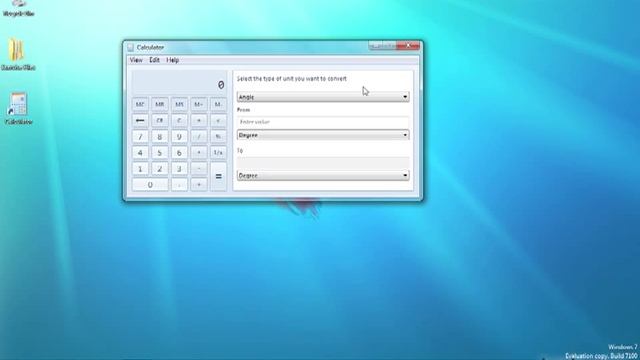Click the MS memory store key
The width and height of the screenshot is (640, 360).
179,104
